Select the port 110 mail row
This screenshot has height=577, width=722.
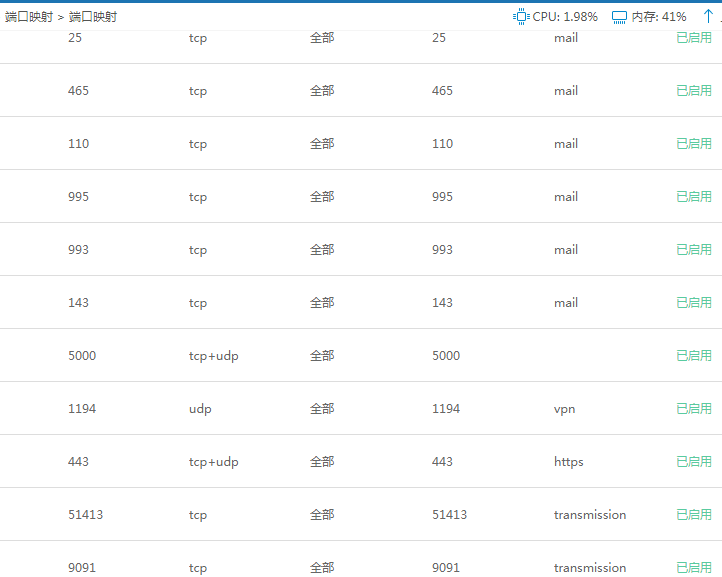click(360, 144)
